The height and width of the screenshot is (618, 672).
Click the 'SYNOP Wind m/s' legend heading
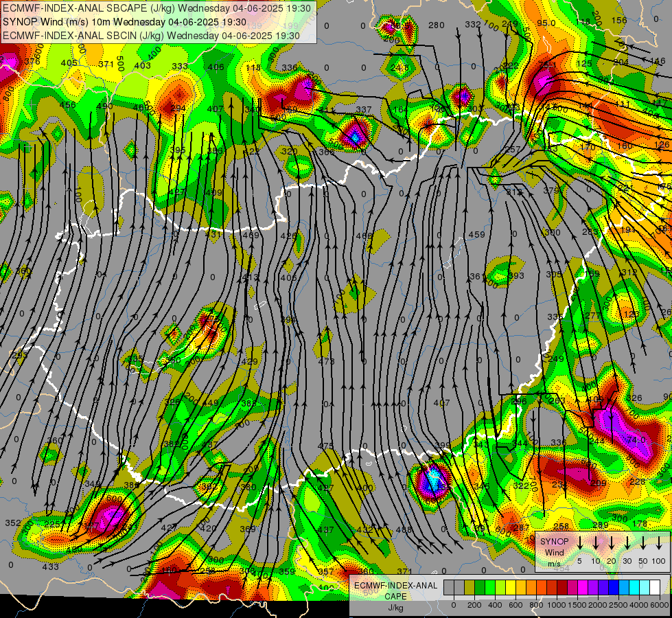(x=555, y=553)
